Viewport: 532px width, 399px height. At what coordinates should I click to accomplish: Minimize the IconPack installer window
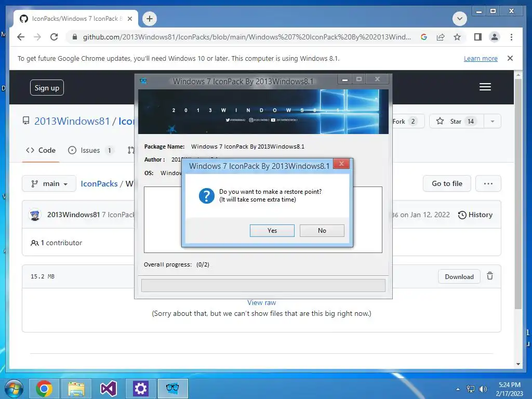[x=345, y=79]
